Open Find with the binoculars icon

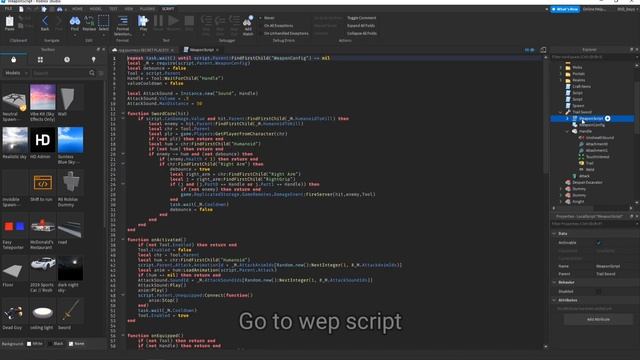[x=75, y=21]
